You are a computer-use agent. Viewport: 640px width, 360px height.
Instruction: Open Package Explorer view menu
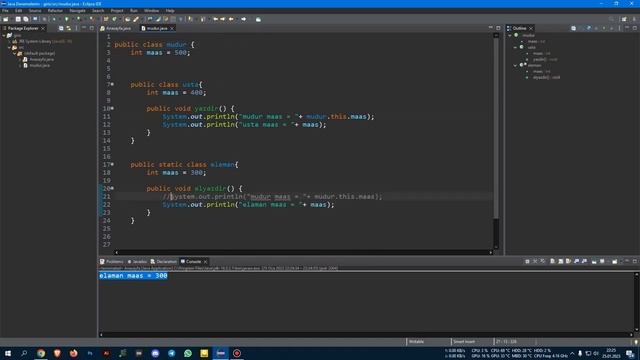point(76,28)
